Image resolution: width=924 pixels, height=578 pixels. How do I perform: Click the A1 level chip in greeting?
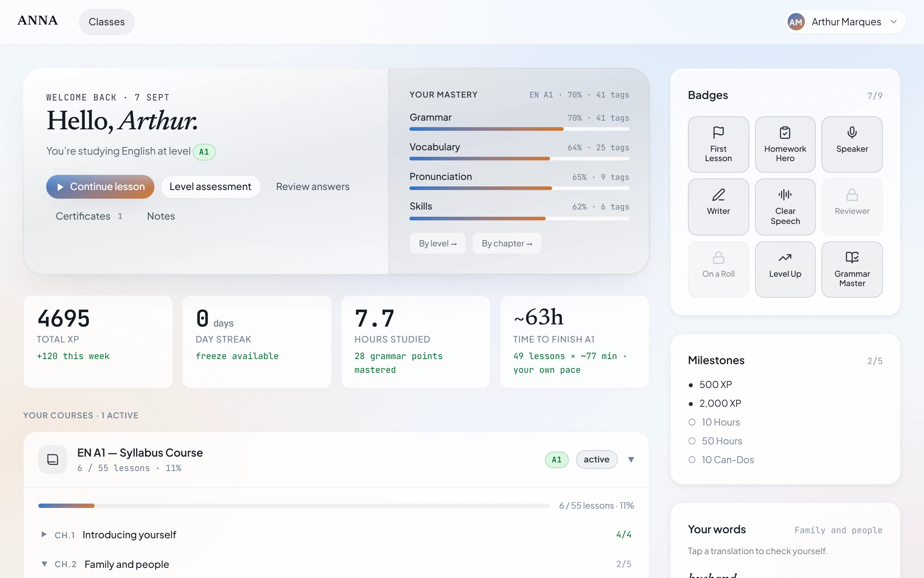pyautogui.click(x=204, y=152)
